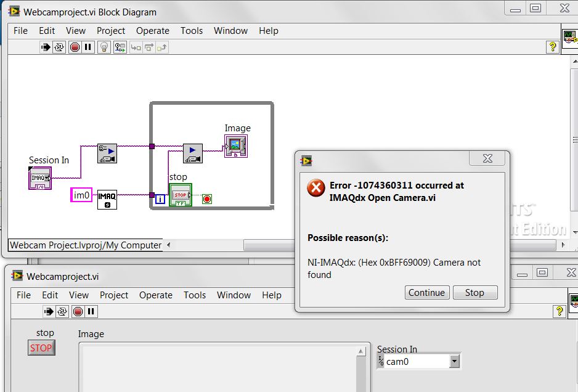Click the cam0 session name field
Viewport: 578px width, 392px height.
tap(417, 362)
